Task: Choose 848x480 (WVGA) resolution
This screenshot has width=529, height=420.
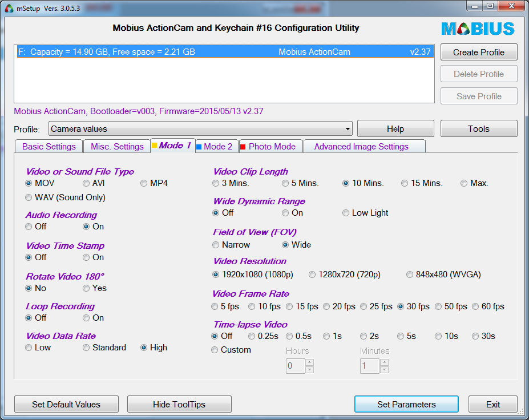Action: pos(443,274)
